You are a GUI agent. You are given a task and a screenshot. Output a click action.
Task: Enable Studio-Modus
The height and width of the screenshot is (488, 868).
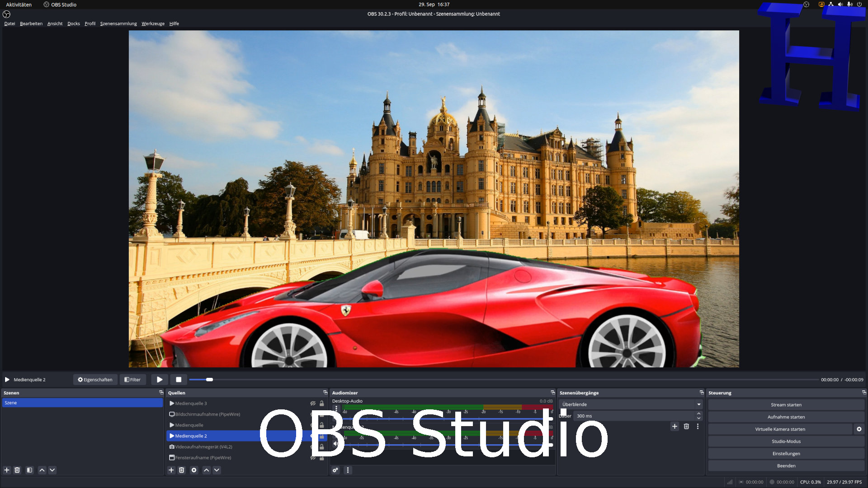[x=786, y=441]
